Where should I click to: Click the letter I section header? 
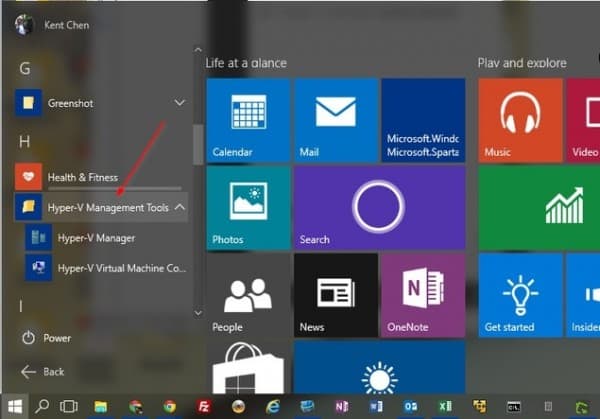[21, 306]
